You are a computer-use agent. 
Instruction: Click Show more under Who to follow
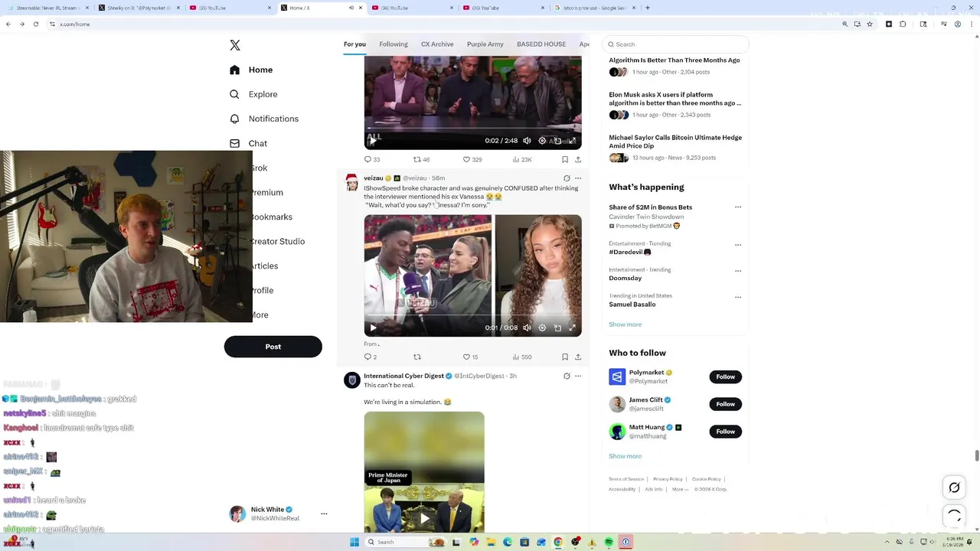point(626,456)
